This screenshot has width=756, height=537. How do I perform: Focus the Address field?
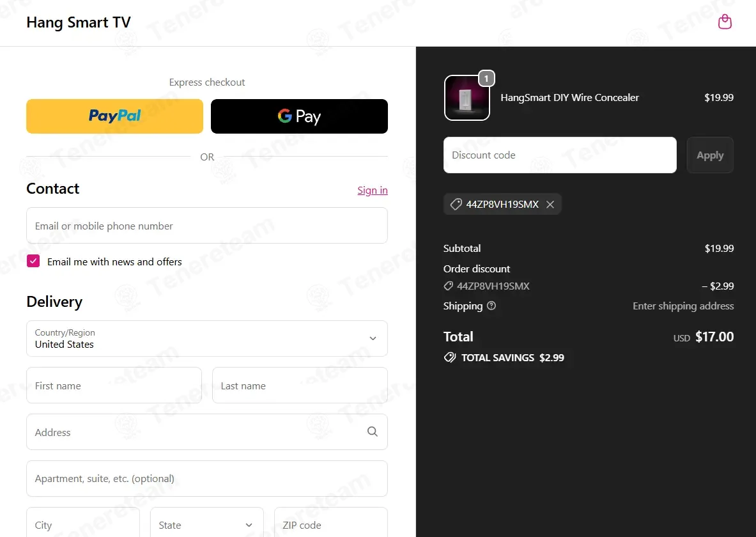(x=207, y=432)
